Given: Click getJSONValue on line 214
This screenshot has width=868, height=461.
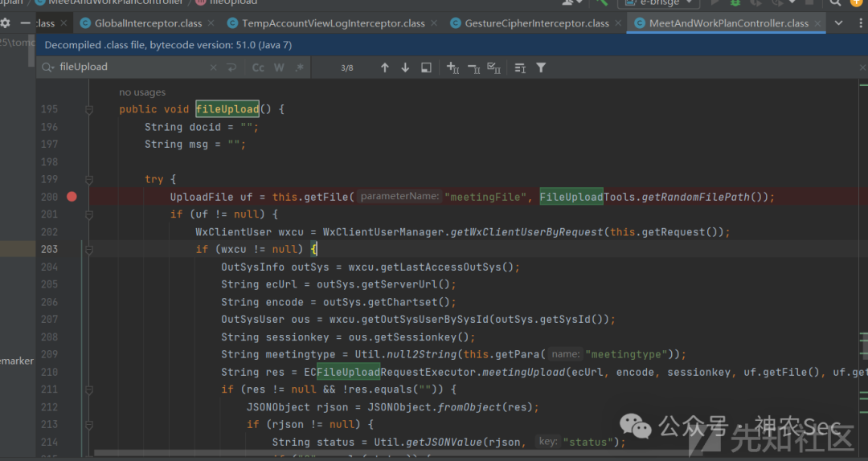Looking at the screenshot, I should 444,443.
